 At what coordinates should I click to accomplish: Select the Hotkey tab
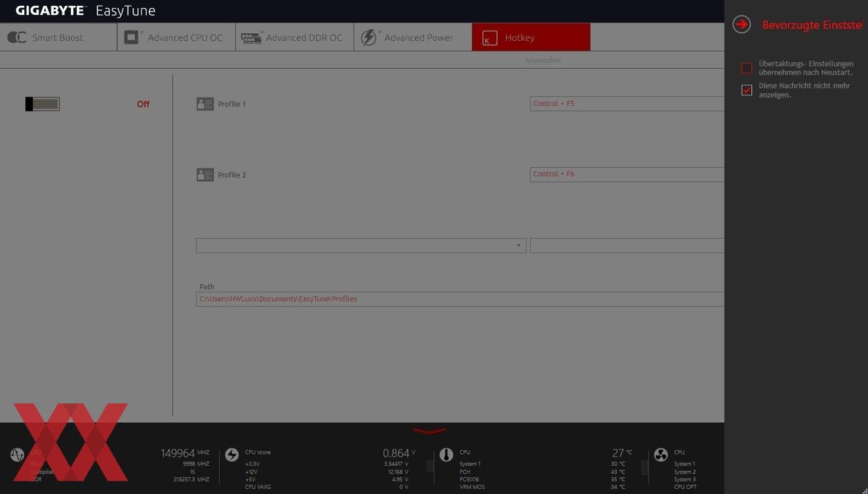click(531, 38)
